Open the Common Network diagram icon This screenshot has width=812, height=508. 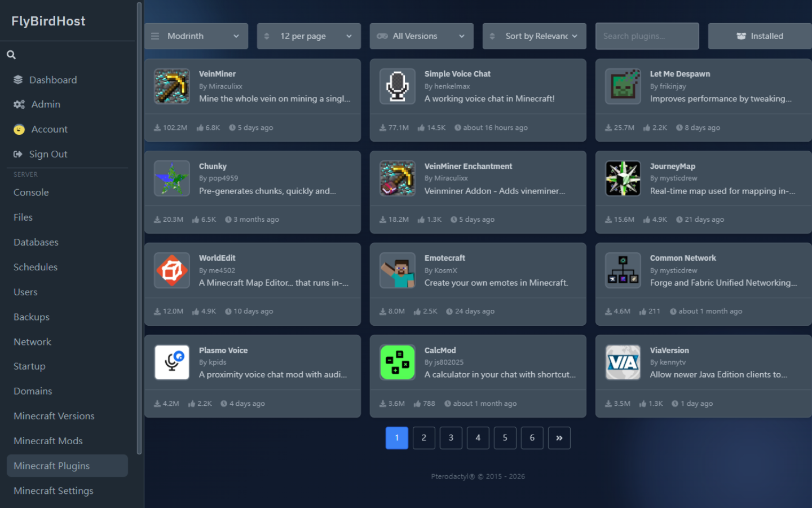coord(623,270)
